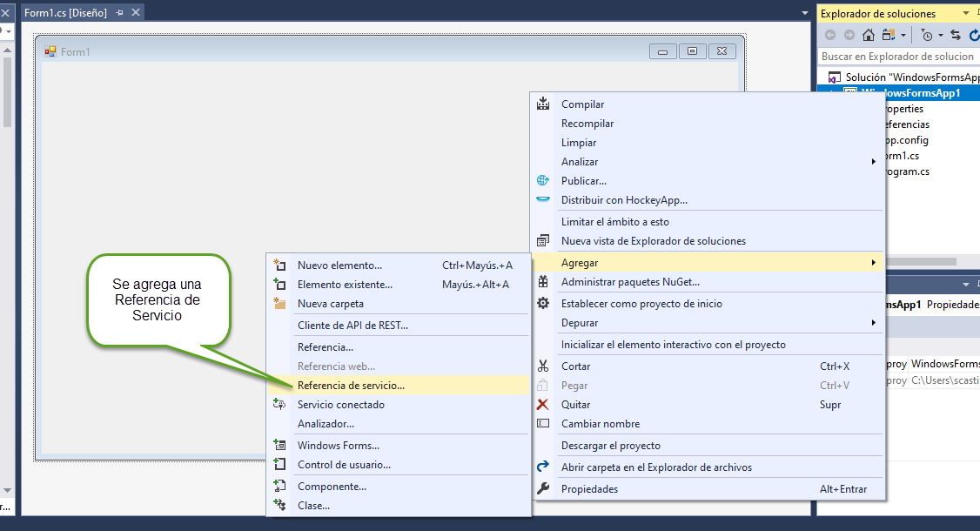Click the Solution Explorer search box
Viewport: 980px width, 531px height.
tap(896, 57)
